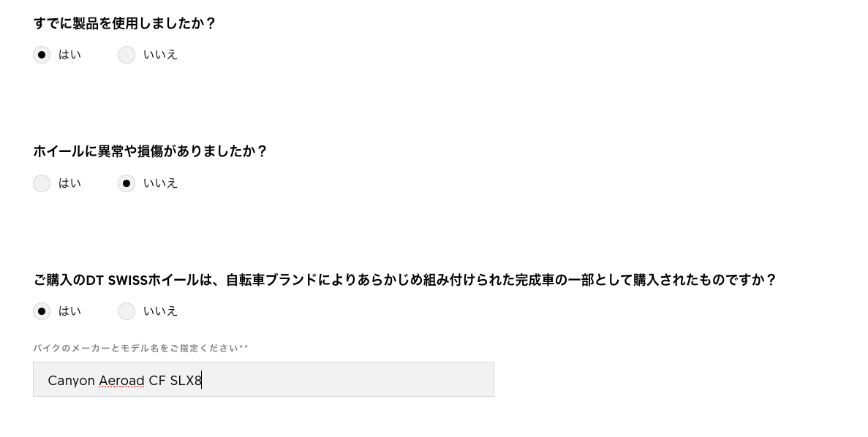The width and height of the screenshot is (868, 437).
Task: Click はい label text under ホイールに異常や損傷 question
Action: click(x=70, y=183)
